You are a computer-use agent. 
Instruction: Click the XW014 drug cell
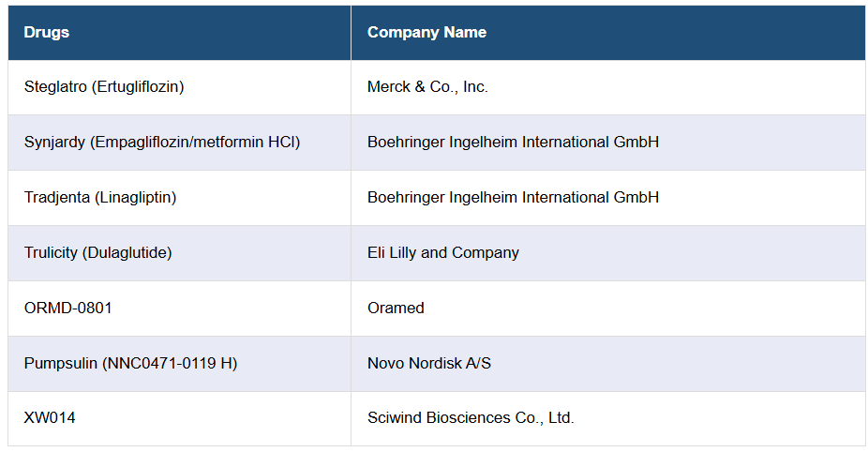[x=50, y=418]
